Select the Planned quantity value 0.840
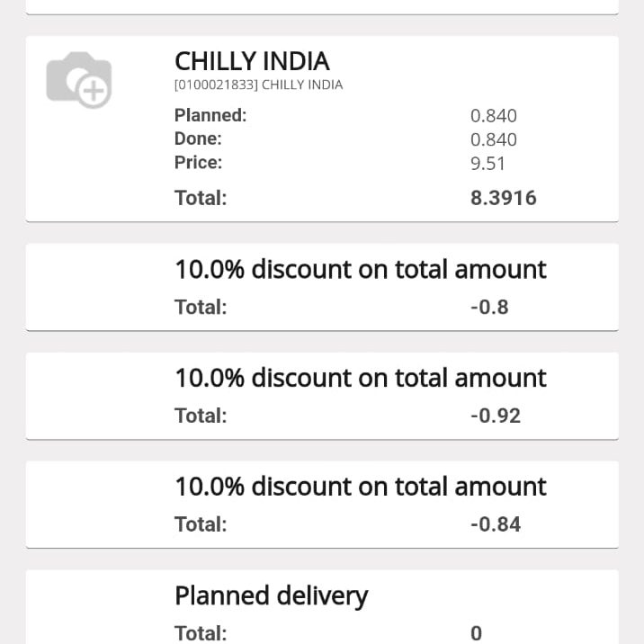The image size is (644, 644). [494, 115]
